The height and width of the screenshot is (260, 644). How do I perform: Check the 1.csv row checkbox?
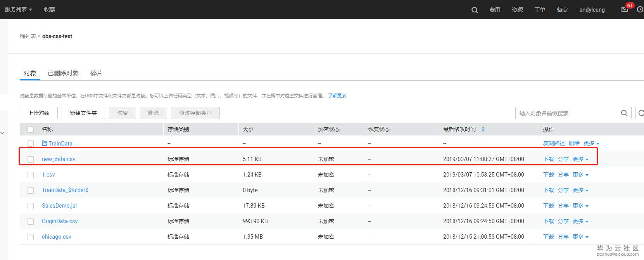coord(31,175)
